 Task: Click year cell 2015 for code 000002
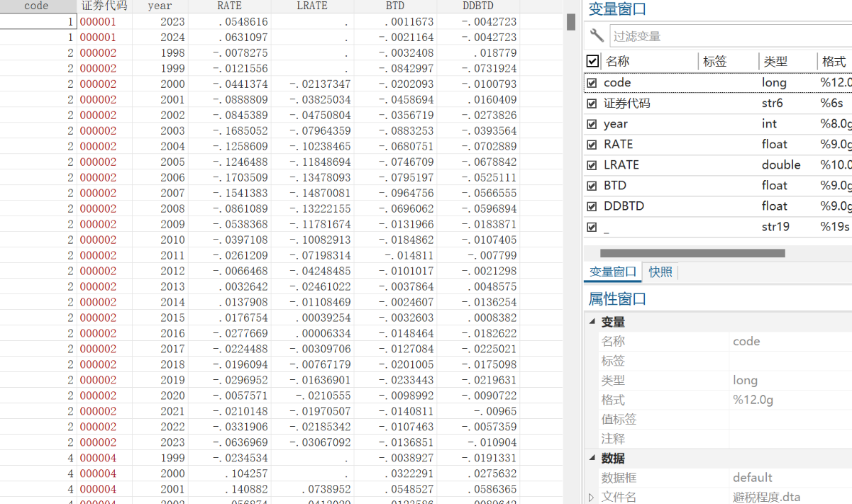pyautogui.click(x=160, y=318)
